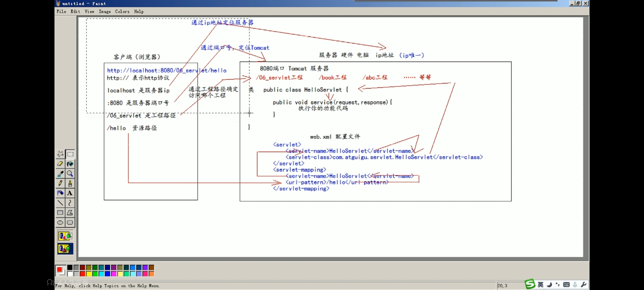Expand the Colors menu
Image resolution: width=644 pixels, height=290 pixels.
[122, 12]
